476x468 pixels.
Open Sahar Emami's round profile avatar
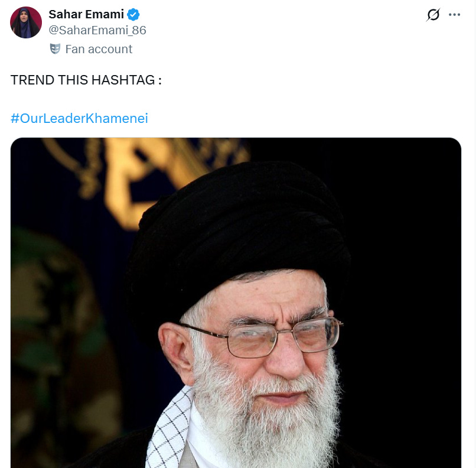(x=26, y=22)
